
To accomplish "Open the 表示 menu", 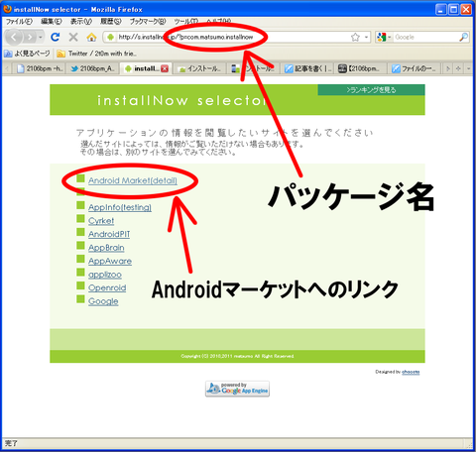I will (x=81, y=22).
